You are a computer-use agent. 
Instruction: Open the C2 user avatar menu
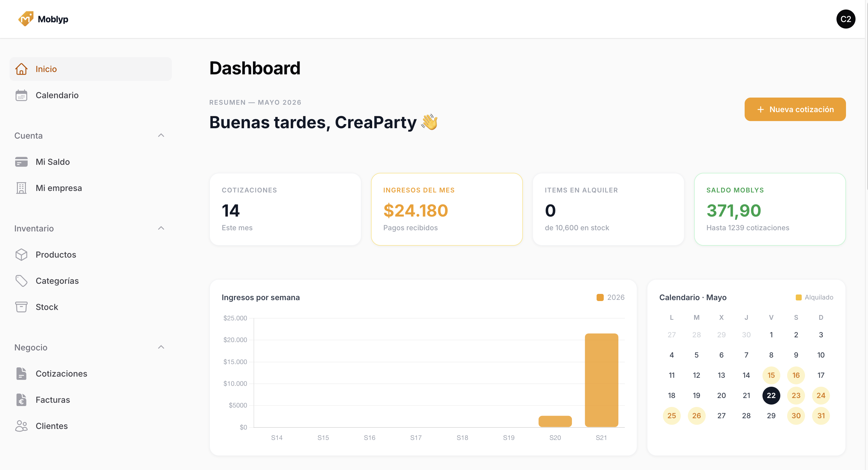click(x=845, y=19)
